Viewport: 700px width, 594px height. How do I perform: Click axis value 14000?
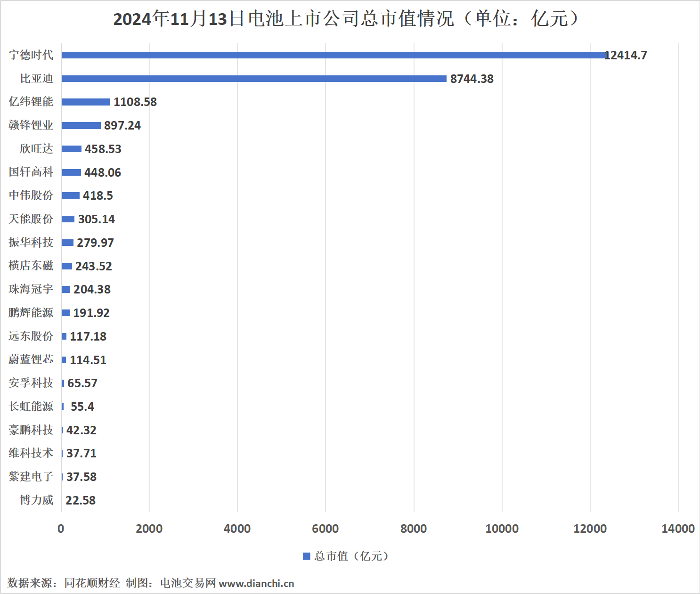point(678,529)
